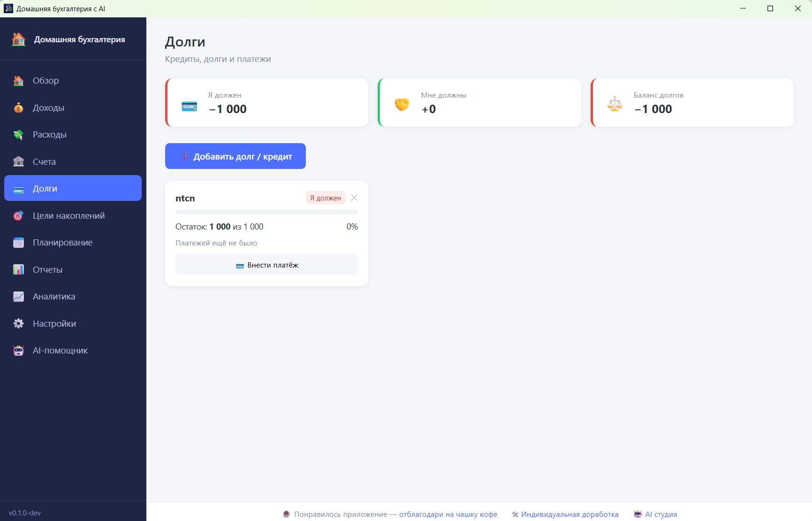This screenshot has width=812, height=521.
Task: Navigate to Планирование
Action: click(x=73, y=243)
